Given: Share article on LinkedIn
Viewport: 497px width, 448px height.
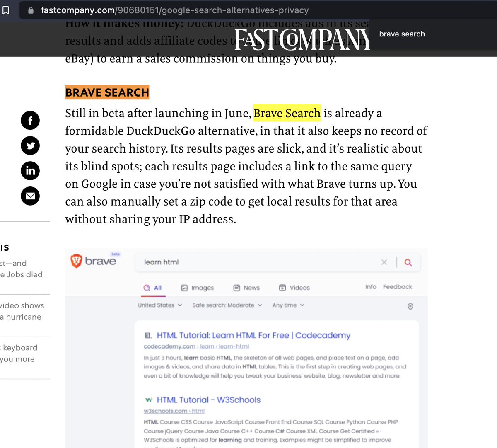Looking at the screenshot, I should pos(30,171).
